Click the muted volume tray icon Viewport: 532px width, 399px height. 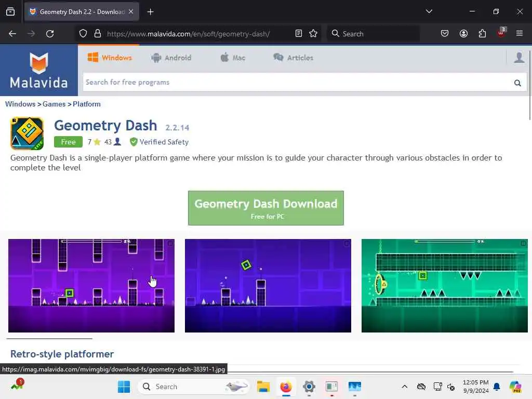pos(451,387)
